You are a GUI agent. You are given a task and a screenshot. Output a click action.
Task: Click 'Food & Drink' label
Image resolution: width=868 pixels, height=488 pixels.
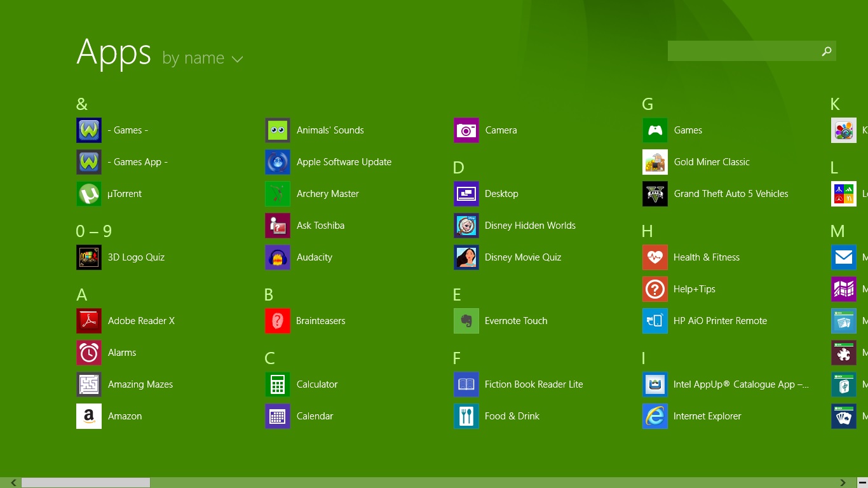[512, 416]
